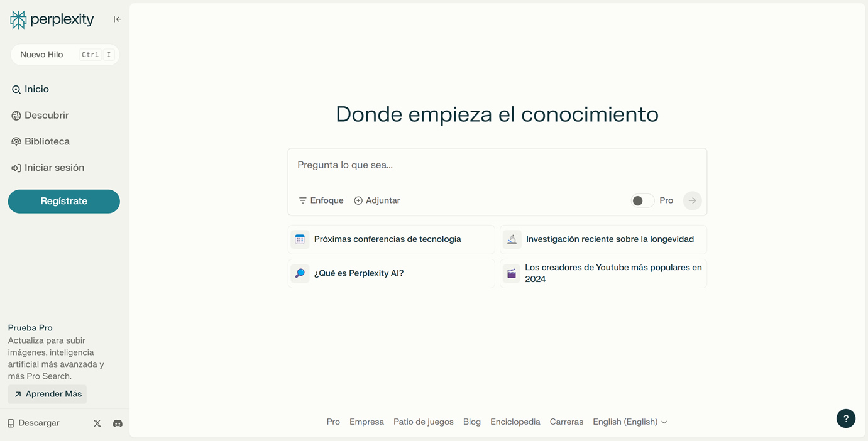Start a new thread with Nuevo Hilo

65,55
